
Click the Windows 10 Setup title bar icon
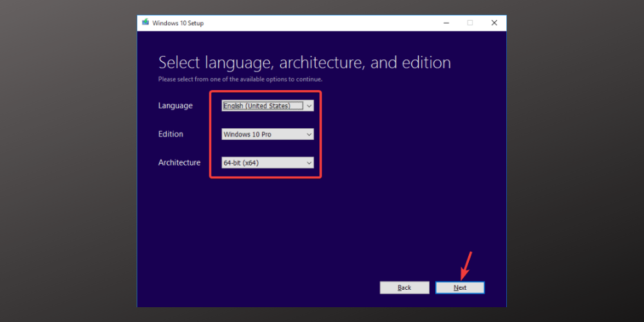pos(146,23)
